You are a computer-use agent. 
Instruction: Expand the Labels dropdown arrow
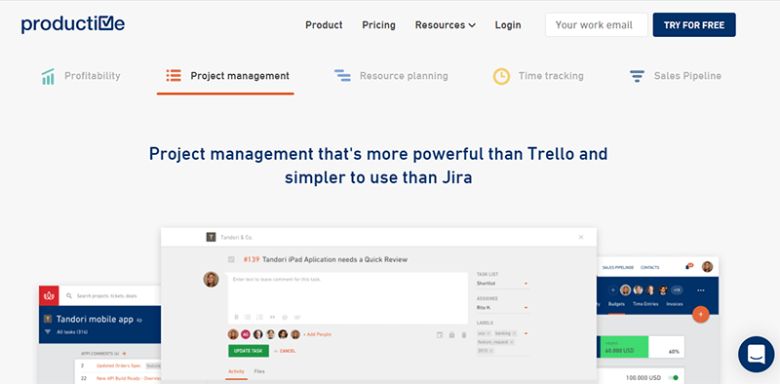526,333
